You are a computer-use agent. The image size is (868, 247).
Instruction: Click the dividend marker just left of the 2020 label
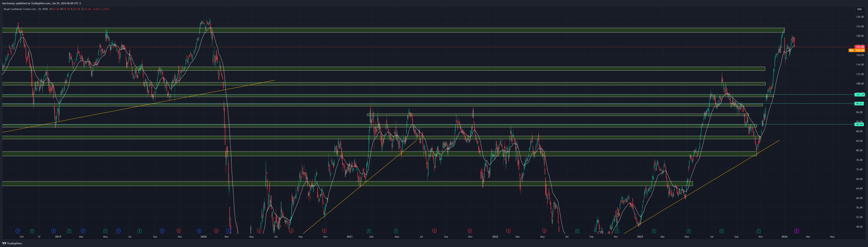point(199,231)
